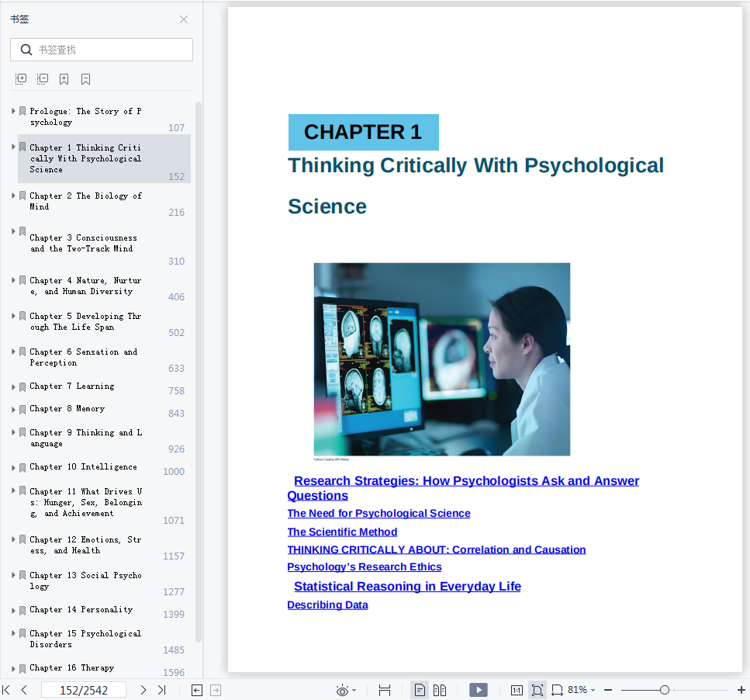
Task: Click the next view forward icon
Action: pos(216,690)
